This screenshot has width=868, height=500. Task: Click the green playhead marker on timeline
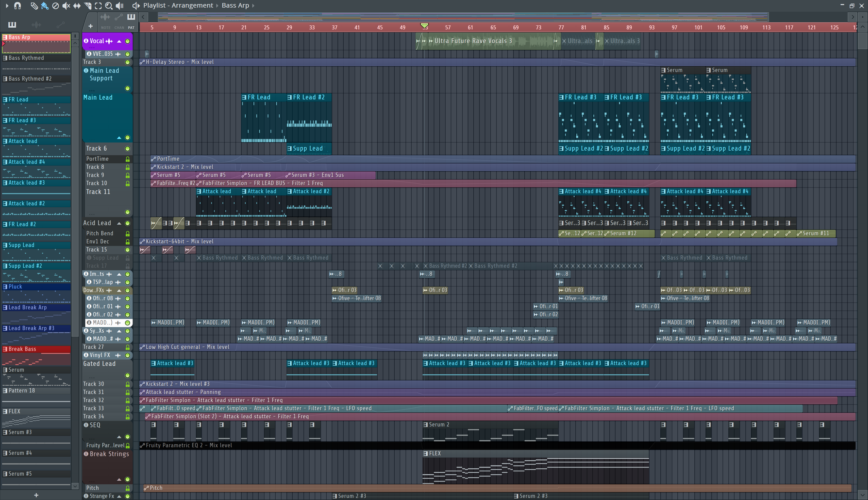[x=424, y=26]
